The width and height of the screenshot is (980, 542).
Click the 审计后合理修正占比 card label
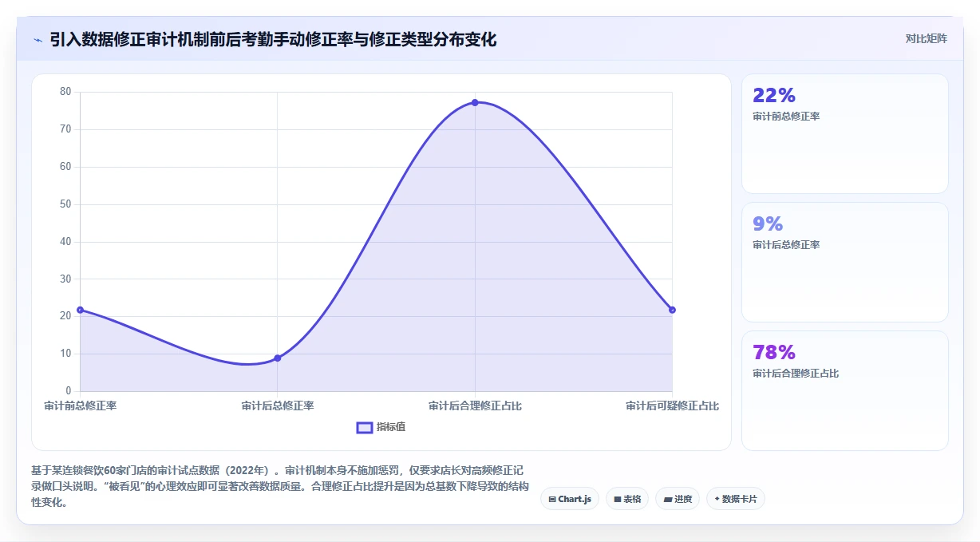click(796, 374)
